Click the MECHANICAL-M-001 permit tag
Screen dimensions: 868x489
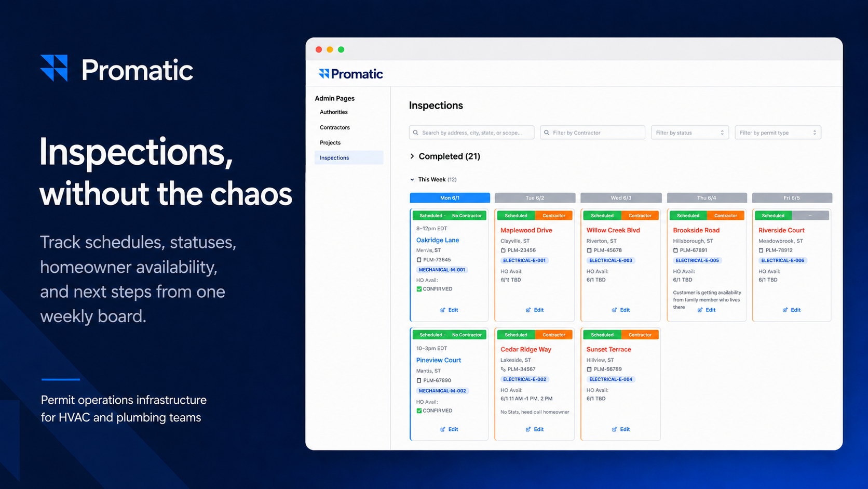click(442, 270)
